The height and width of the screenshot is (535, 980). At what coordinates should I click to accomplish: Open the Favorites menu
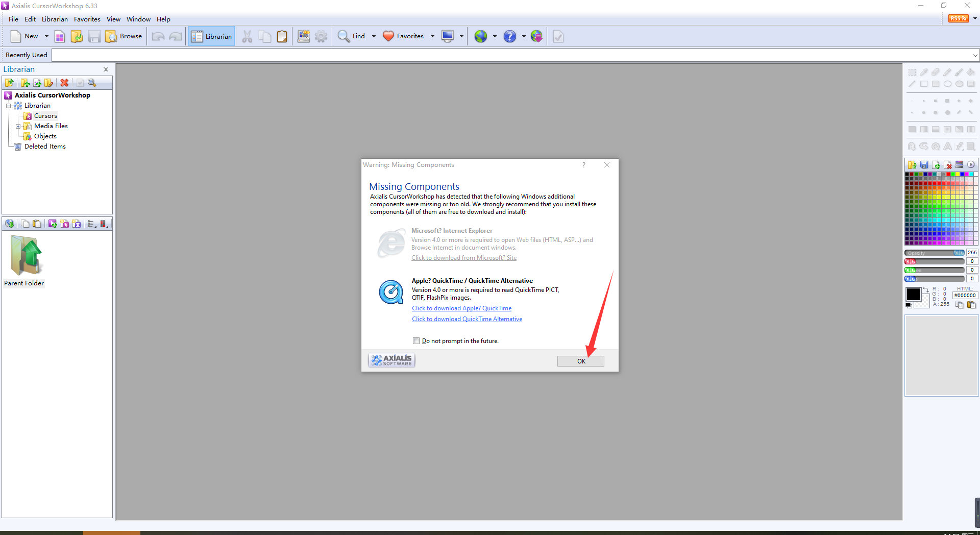87,19
